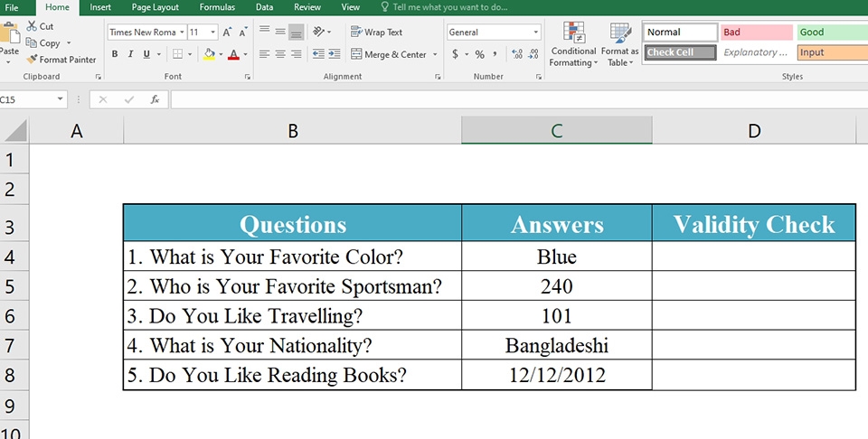This screenshot has height=439, width=868.
Task: Open font color dropdown arrow
Action: 245,54
